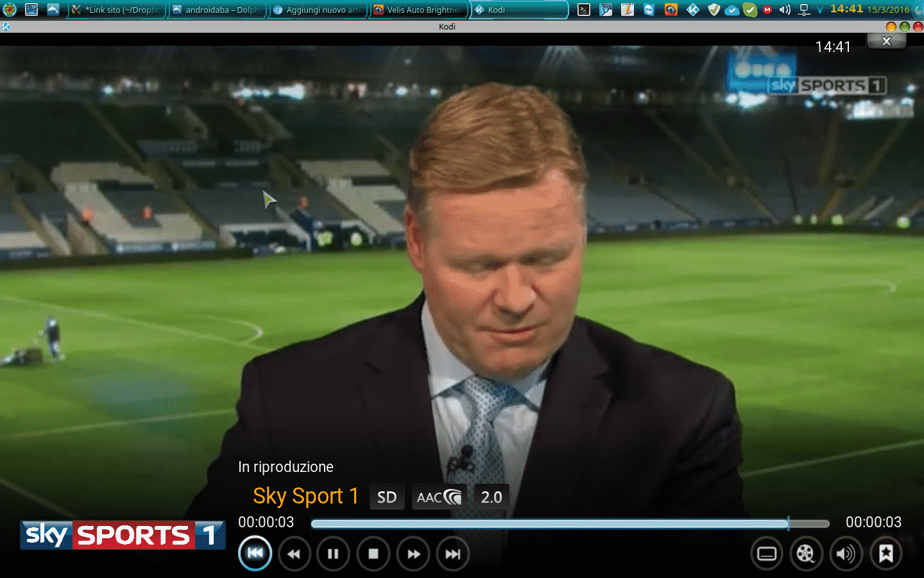Viewport: 924px width, 578px height.
Task: Open Velis eye tray icon
Action: click(x=671, y=10)
